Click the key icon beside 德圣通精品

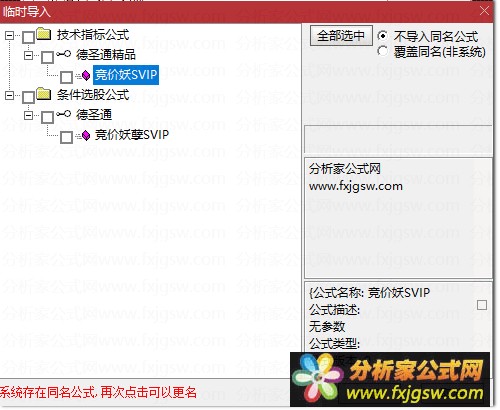[63, 54]
